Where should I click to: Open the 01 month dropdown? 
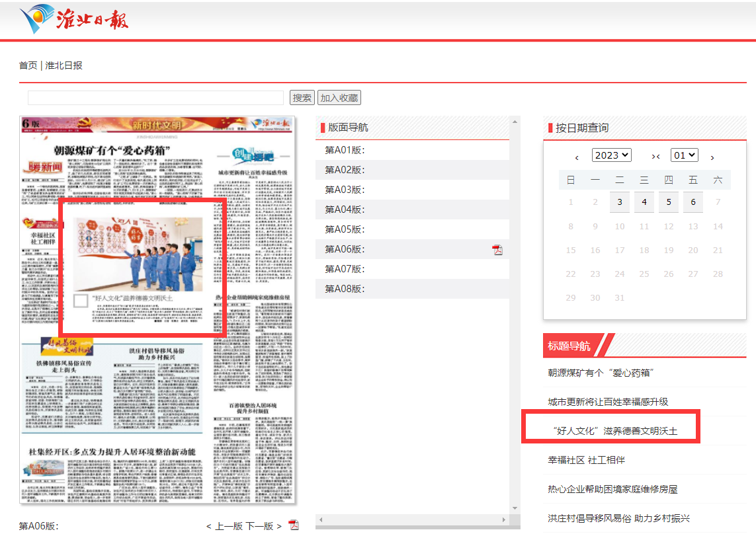(x=684, y=155)
